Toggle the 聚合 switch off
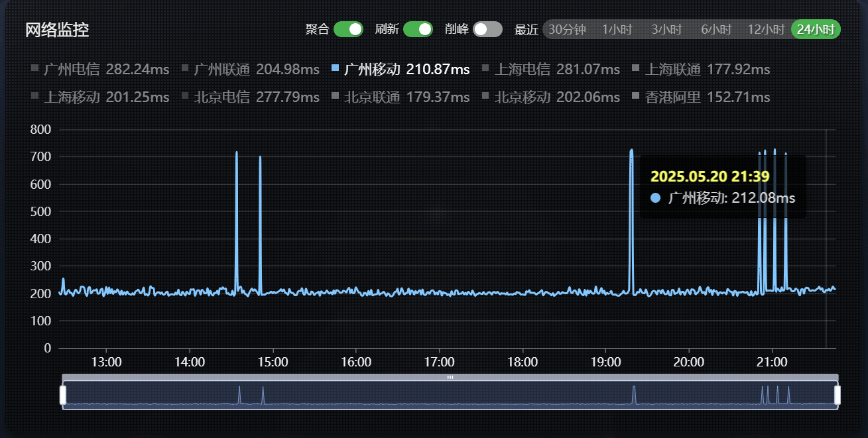 click(348, 29)
